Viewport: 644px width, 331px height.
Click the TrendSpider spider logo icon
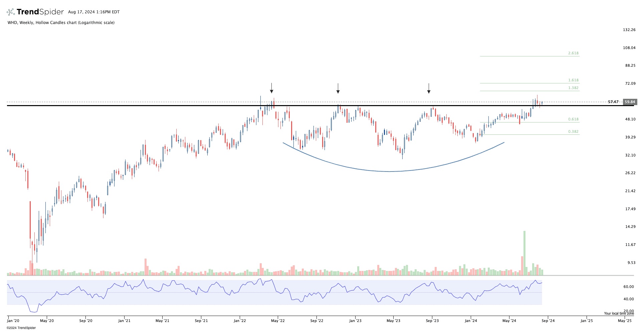[x=11, y=12]
